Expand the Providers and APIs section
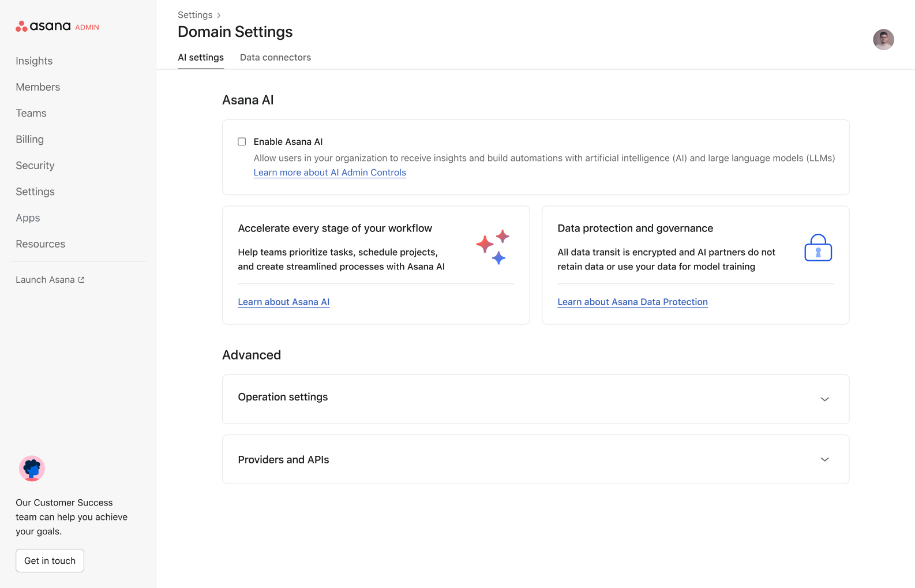915x588 pixels. coord(824,459)
